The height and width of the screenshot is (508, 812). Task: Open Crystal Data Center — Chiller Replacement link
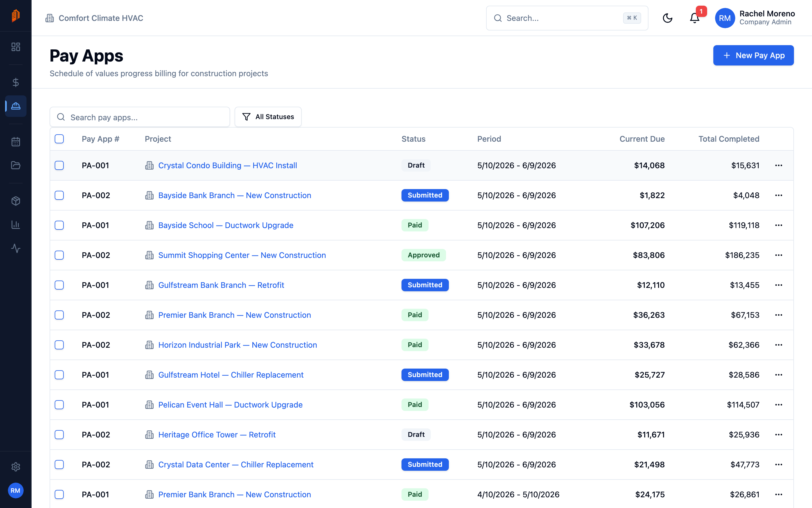point(236,464)
